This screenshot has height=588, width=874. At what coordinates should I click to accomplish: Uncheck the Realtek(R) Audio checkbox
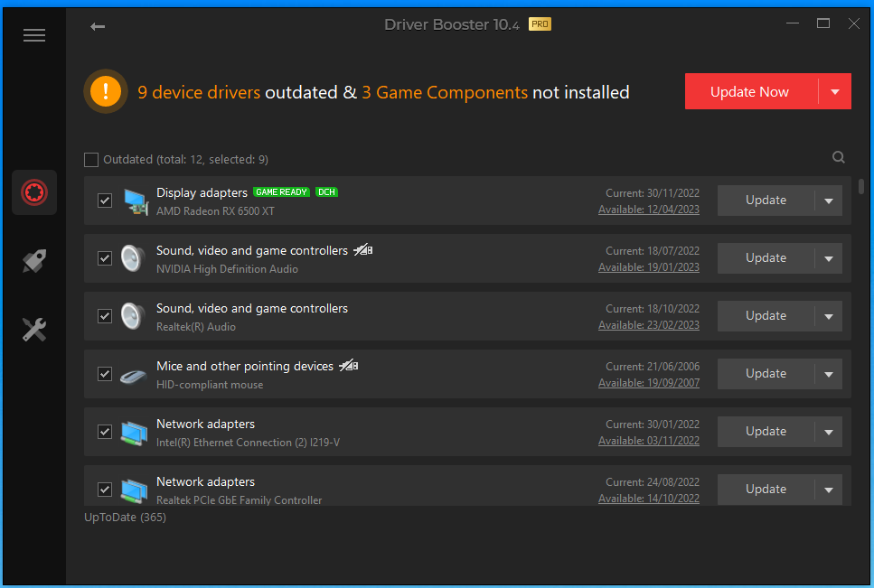[x=105, y=316]
